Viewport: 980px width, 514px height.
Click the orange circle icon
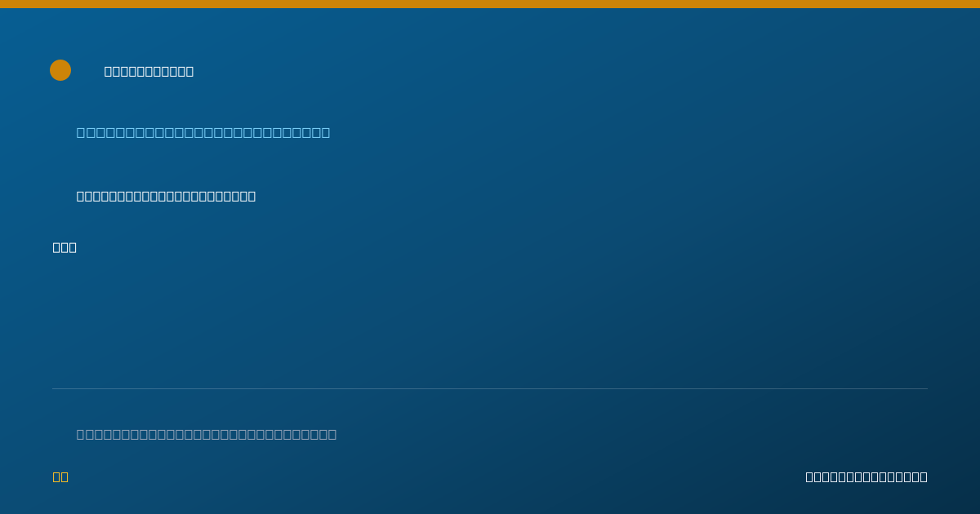60,70
